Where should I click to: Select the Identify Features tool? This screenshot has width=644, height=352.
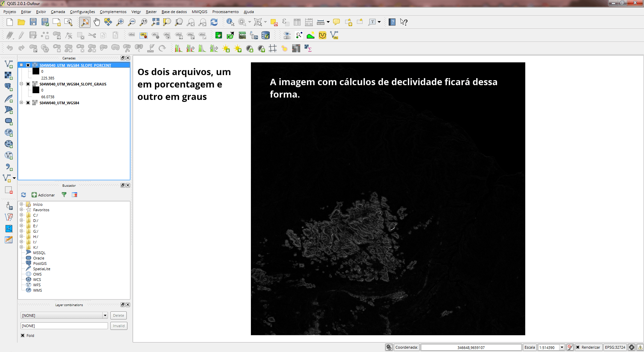click(x=230, y=22)
